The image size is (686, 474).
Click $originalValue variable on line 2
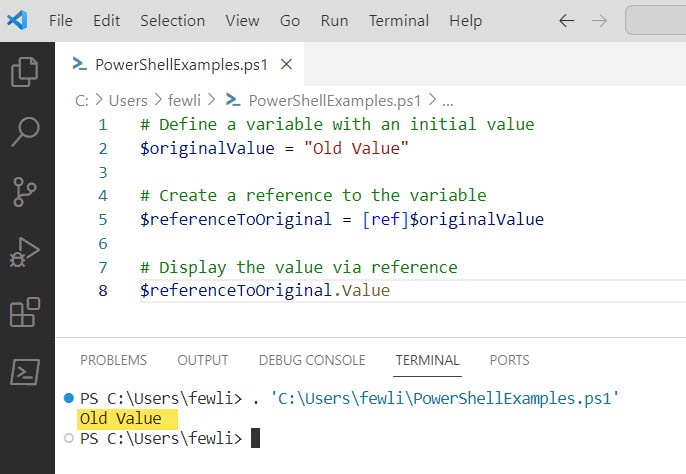[207, 149]
